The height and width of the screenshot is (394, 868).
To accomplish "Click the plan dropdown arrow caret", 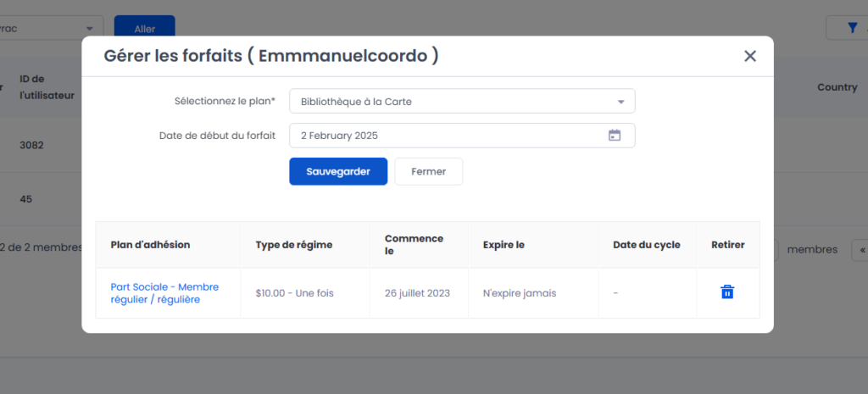I will [620, 102].
